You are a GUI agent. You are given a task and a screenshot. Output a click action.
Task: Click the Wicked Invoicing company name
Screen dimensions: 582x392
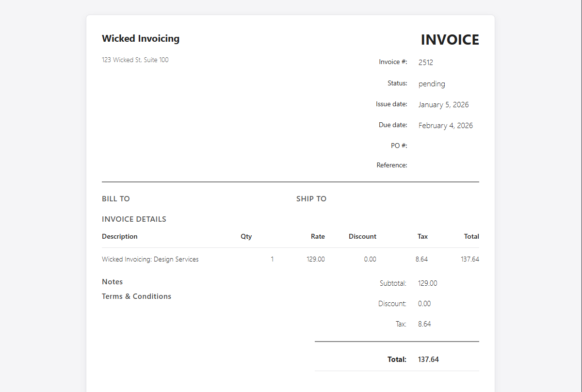click(140, 38)
